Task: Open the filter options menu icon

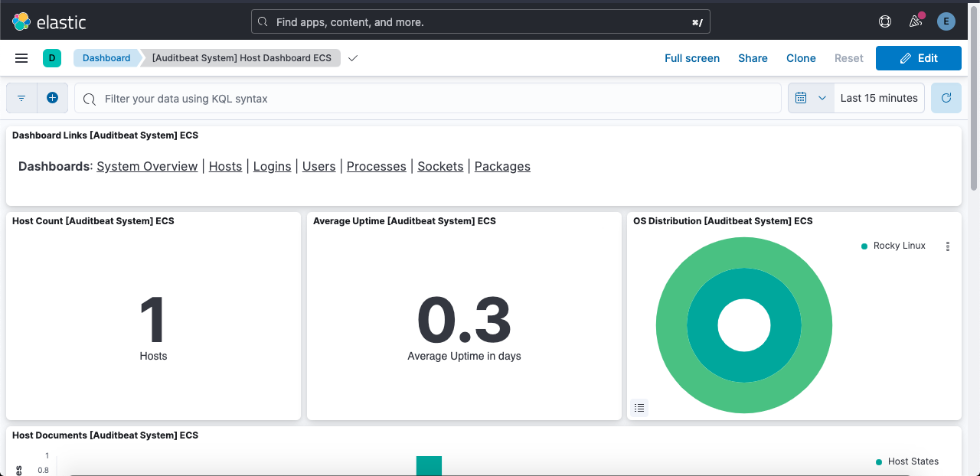Action: (x=21, y=98)
